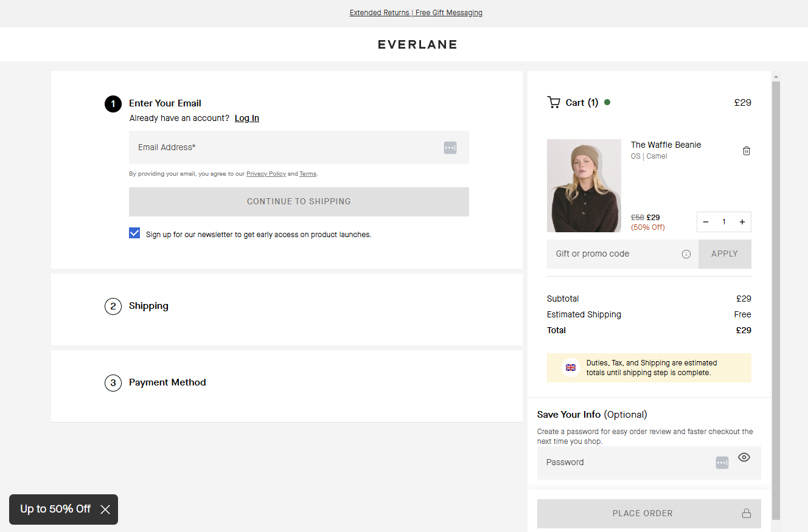Viewport: 808px width, 532px height.
Task: Click the Cart (1) label
Action: tap(582, 103)
